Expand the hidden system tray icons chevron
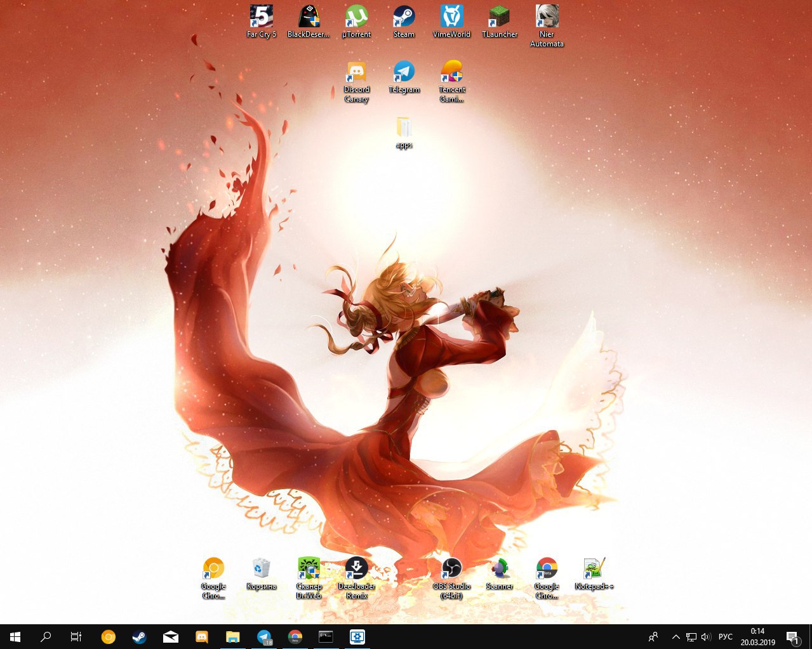 [676, 637]
